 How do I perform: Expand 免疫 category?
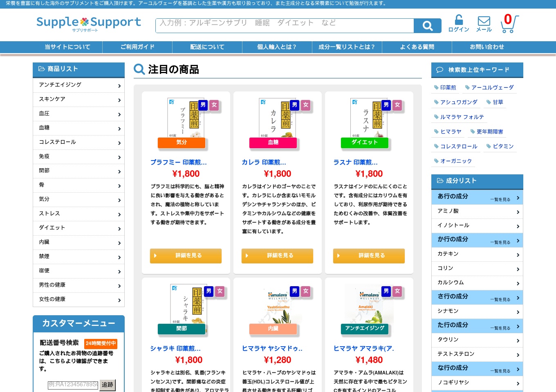78,157
